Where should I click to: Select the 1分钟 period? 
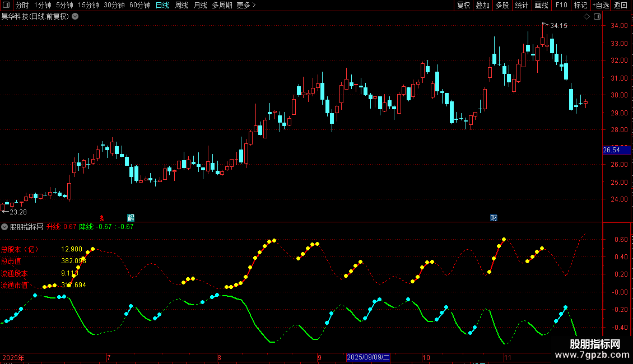(43, 5)
